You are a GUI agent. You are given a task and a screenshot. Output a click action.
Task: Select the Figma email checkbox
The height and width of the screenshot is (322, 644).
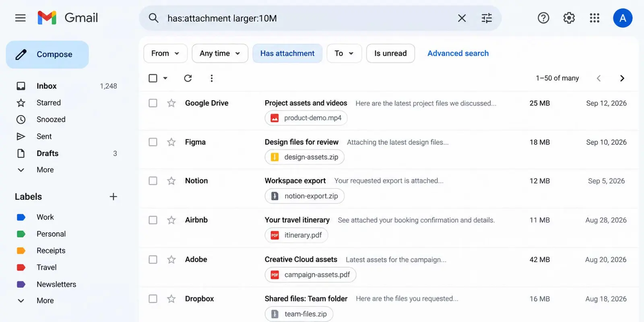click(x=153, y=142)
